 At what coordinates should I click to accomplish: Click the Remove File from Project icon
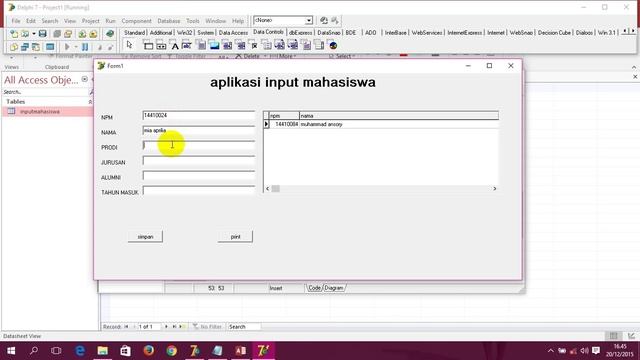click(93, 34)
